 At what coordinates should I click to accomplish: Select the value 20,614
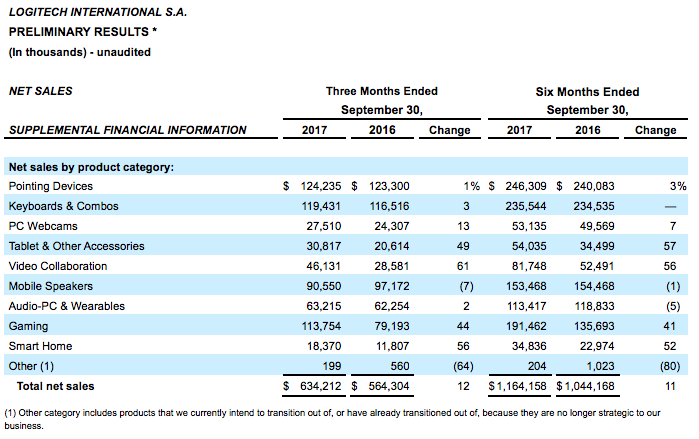[392, 246]
